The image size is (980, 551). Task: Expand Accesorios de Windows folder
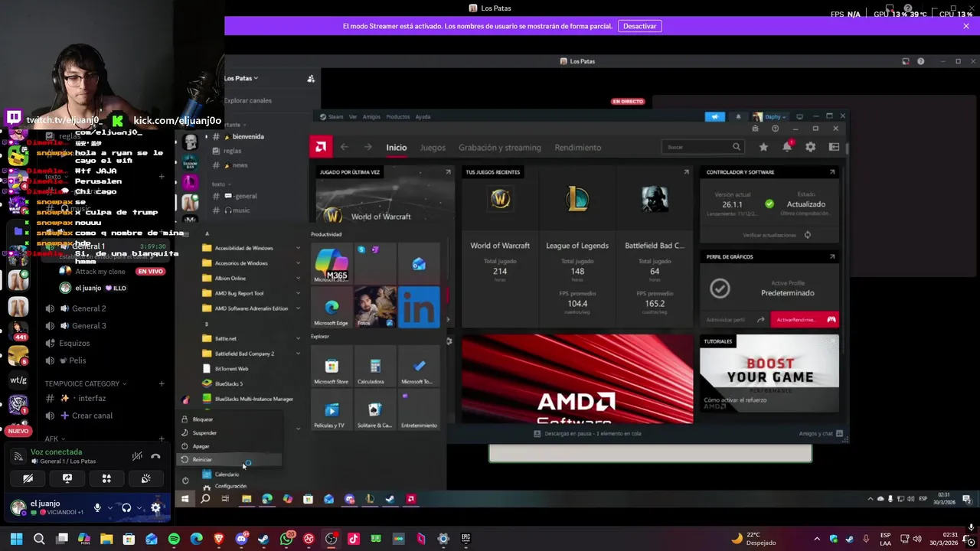(252, 263)
